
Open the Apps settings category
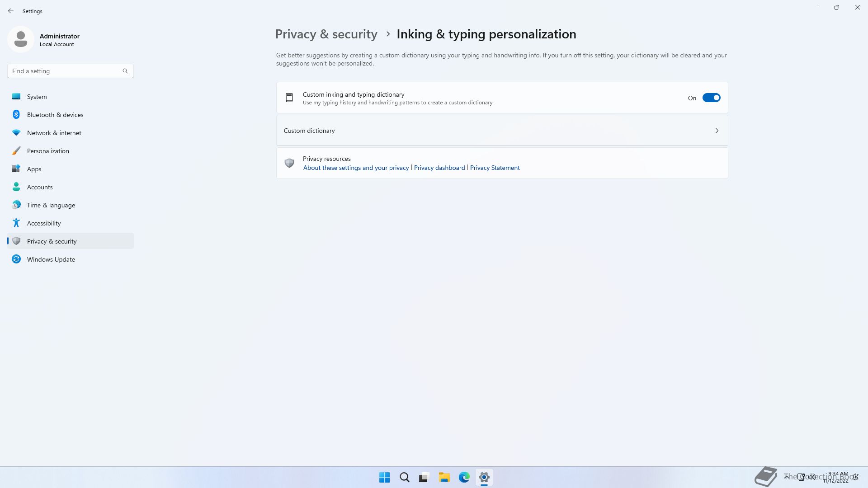tap(34, 169)
